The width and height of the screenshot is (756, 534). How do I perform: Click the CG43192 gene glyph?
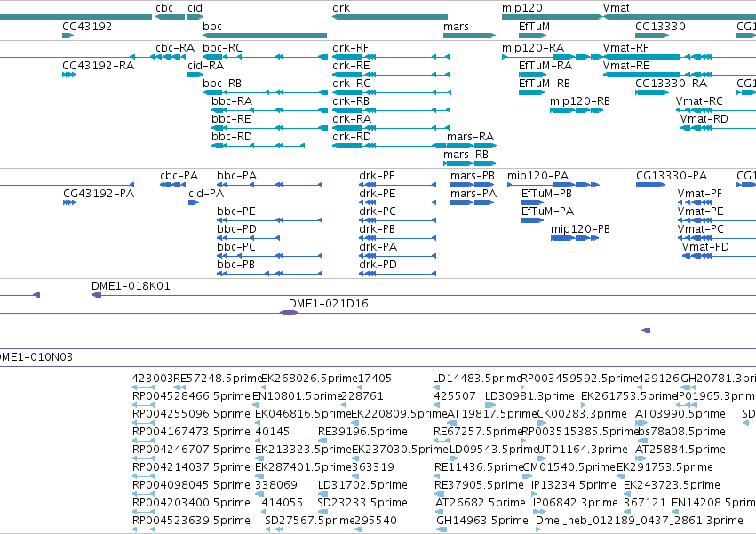68,36
